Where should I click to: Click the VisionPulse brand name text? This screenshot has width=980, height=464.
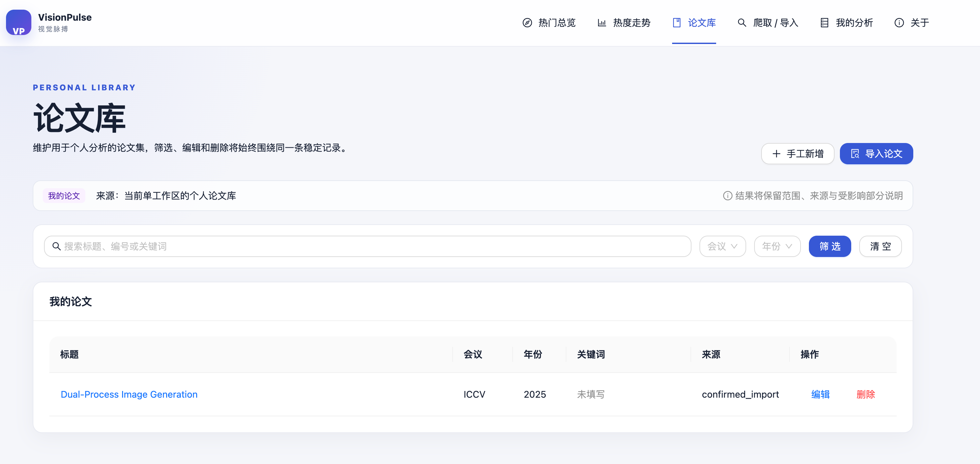pyautogui.click(x=65, y=17)
